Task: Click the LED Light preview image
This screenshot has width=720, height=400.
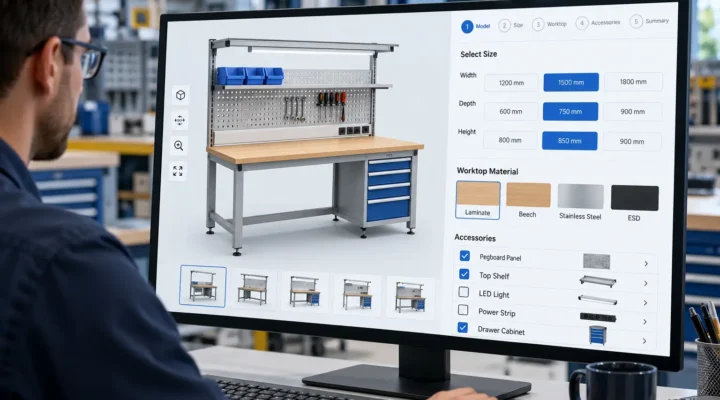Action: pyautogui.click(x=597, y=300)
